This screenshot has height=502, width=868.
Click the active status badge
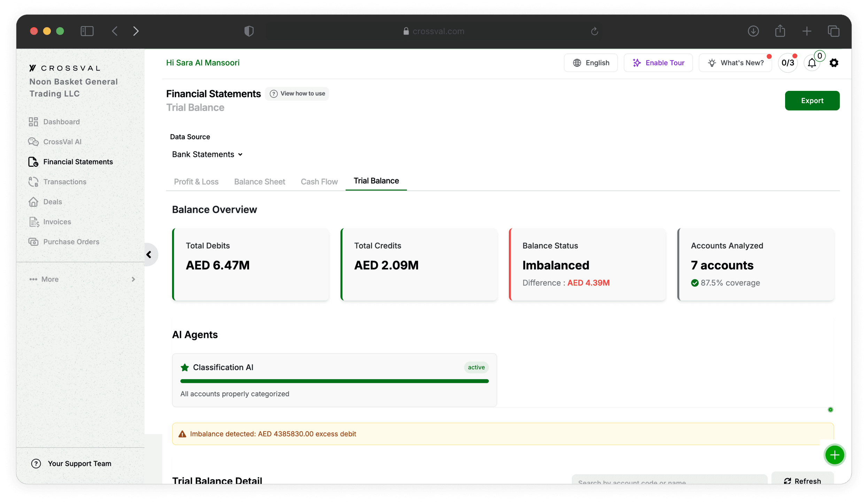(476, 368)
